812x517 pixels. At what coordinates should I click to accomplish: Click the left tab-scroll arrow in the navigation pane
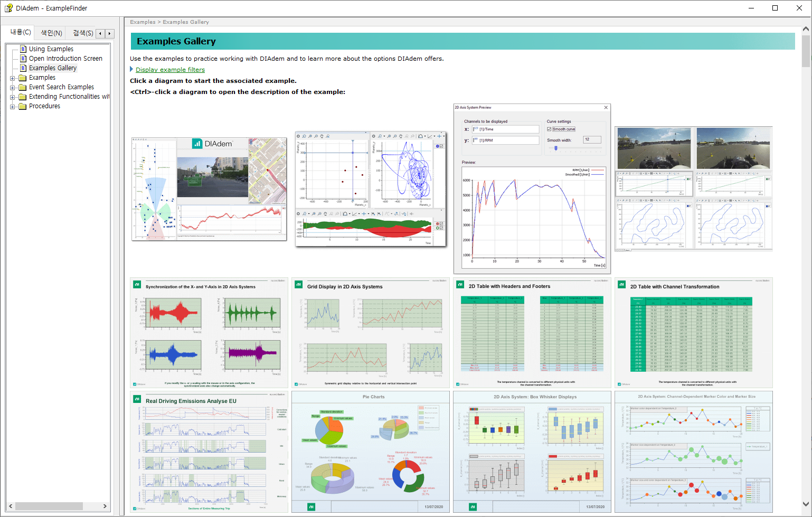pyautogui.click(x=100, y=33)
